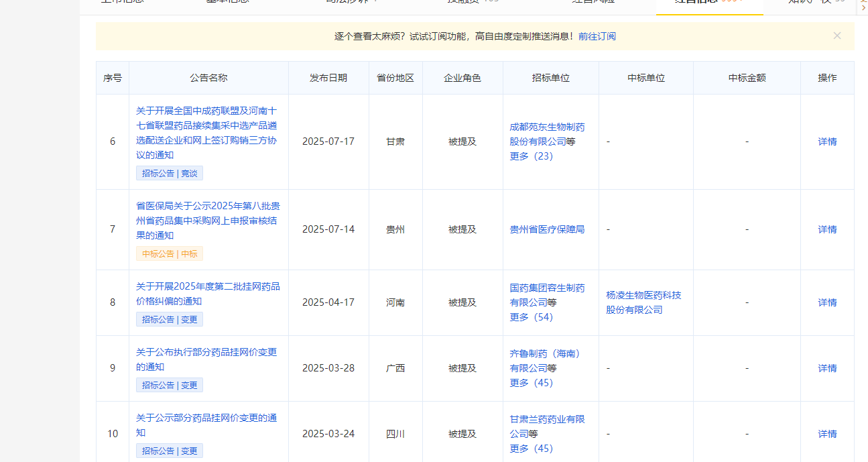Click the 序号 column header
868x462 pixels.
pos(113,78)
